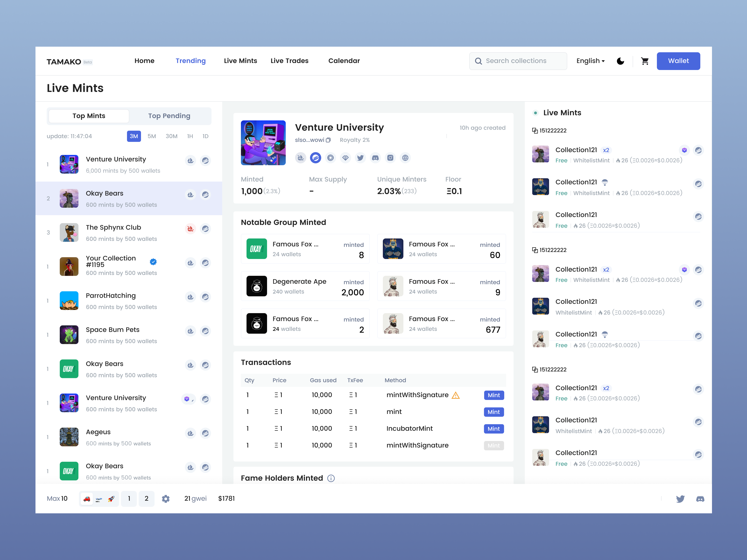Click the Search collections field
Viewport: 747px width, 560px height.
tap(518, 61)
